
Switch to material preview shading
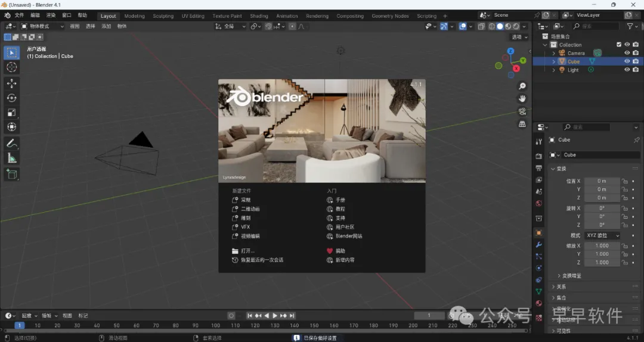[x=508, y=26]
